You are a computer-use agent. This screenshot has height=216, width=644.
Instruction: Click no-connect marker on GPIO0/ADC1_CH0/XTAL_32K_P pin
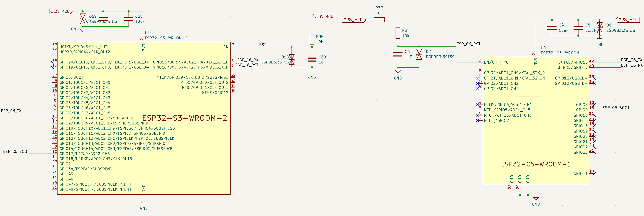[x=477, y=73]
